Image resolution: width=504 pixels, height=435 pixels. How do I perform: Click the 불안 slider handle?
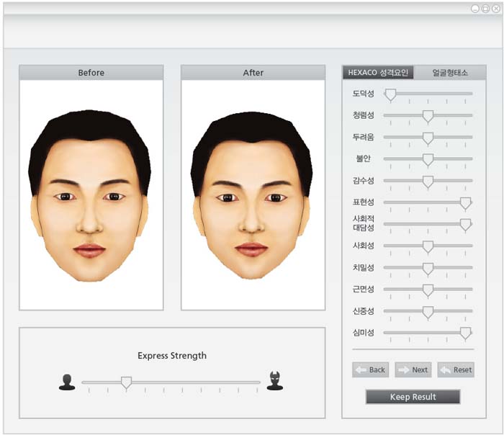pyautogui.click(x=428, y=160)
